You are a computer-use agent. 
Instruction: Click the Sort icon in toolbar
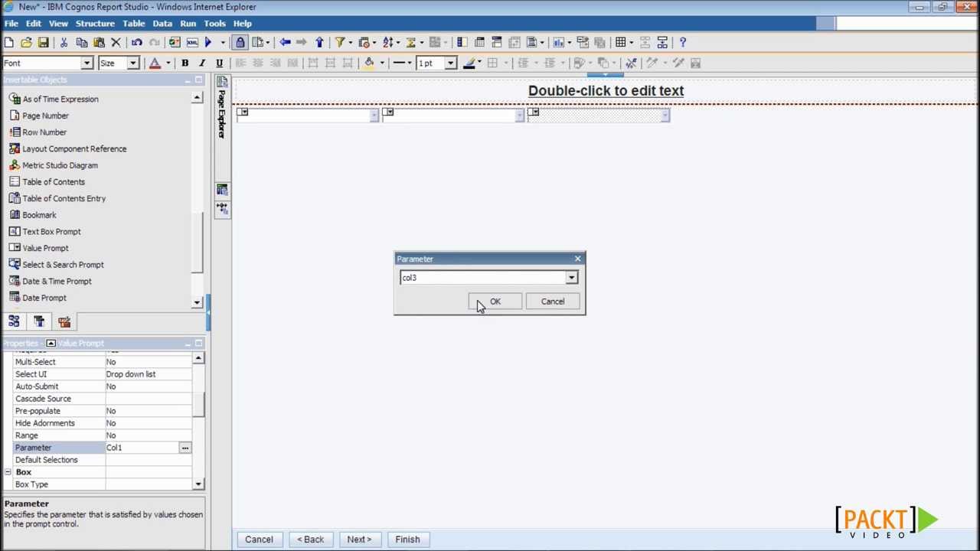point(388,43)
